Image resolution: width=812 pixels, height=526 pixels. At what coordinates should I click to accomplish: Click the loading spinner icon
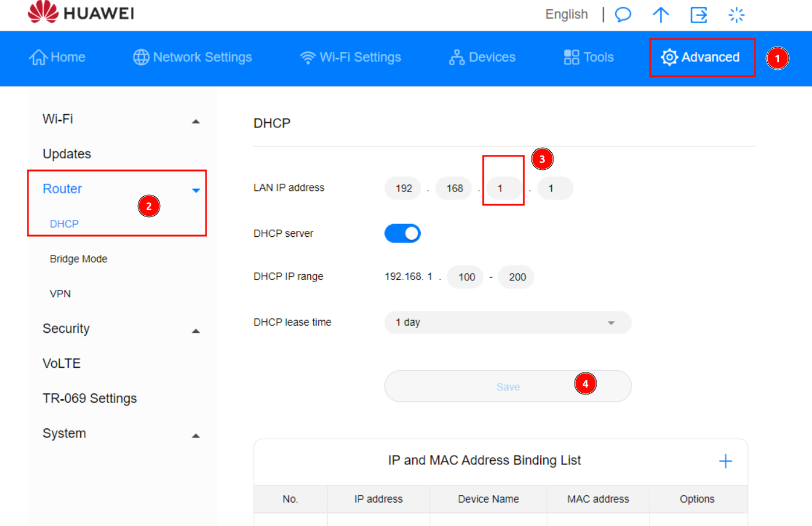(736, 15)
